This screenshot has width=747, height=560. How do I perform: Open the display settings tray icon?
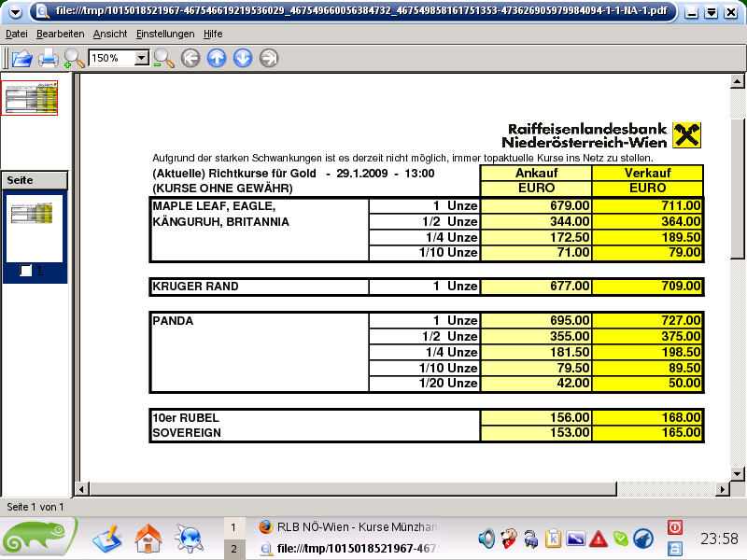coord(575,539)
